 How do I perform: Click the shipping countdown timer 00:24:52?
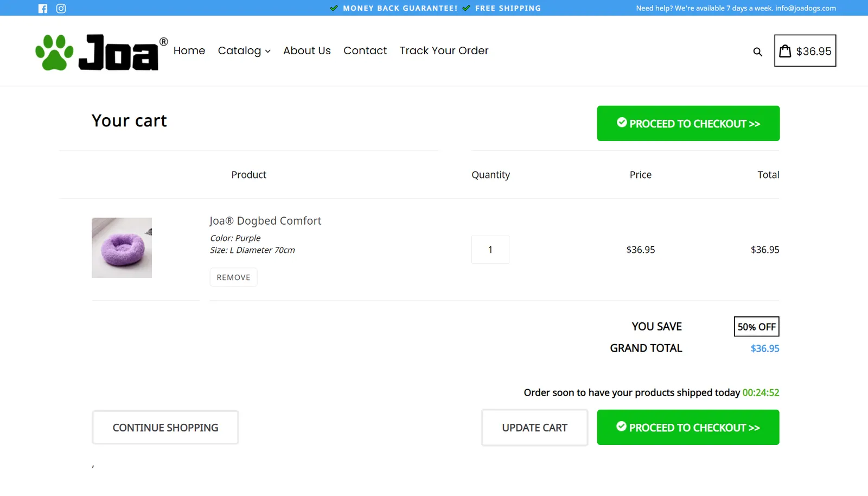click(x=761, y=392)
